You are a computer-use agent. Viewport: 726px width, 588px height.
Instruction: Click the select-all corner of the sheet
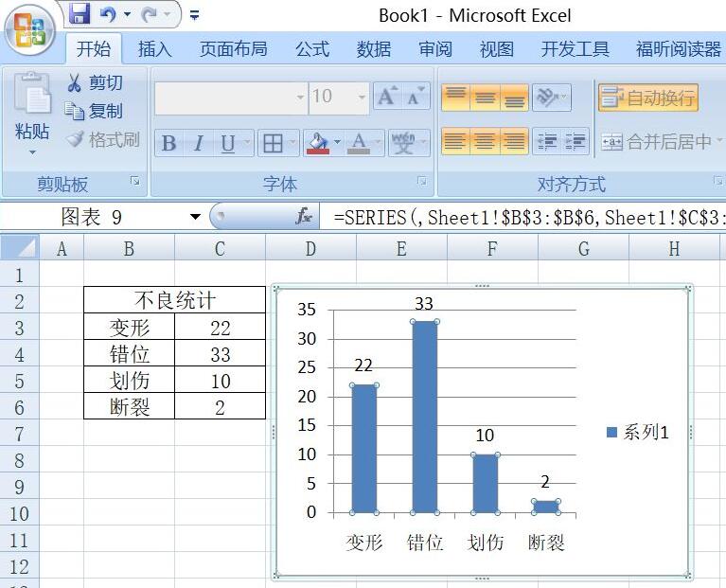point(20,248)
